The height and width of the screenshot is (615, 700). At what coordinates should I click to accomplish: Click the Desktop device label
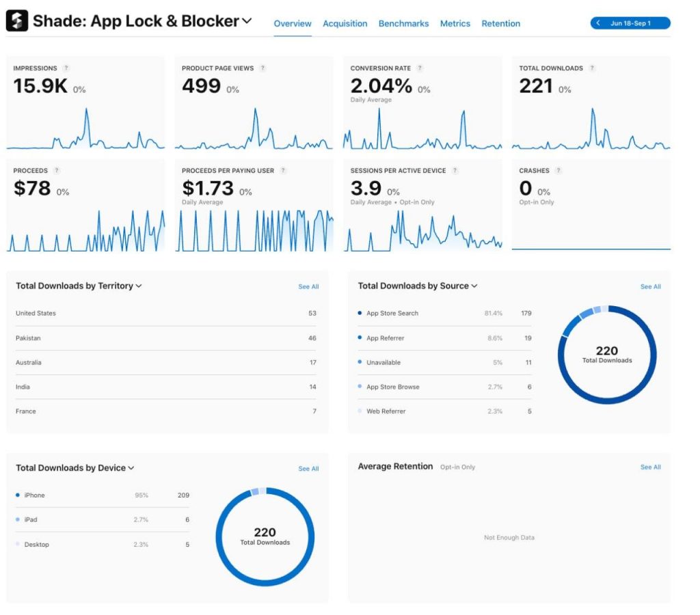point(37,545)
